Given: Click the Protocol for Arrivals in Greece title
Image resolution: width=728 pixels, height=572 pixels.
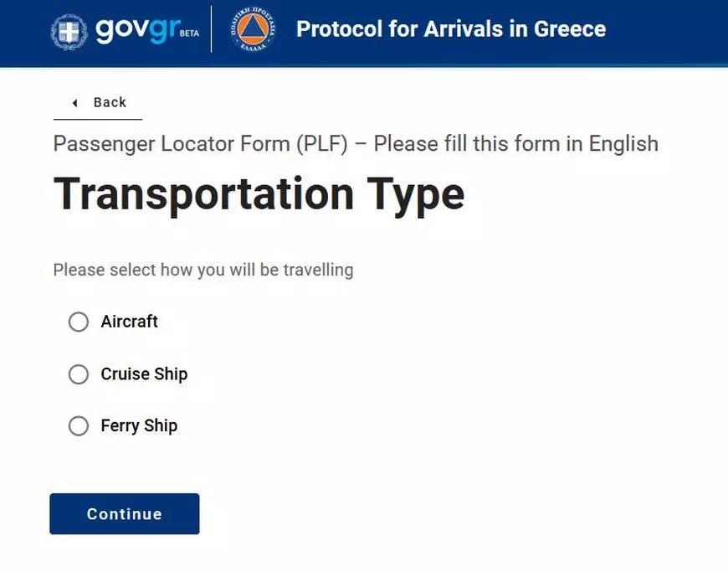Looking at the screenshot, I should click(451, 28).
